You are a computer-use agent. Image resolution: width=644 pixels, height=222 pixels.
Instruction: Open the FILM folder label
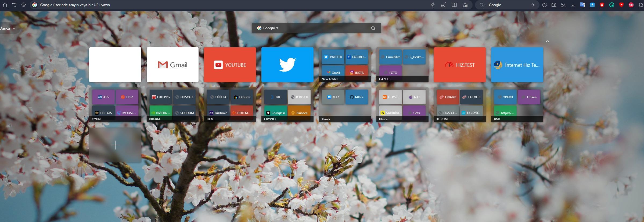pyautogui.click(x=210, y=119)
